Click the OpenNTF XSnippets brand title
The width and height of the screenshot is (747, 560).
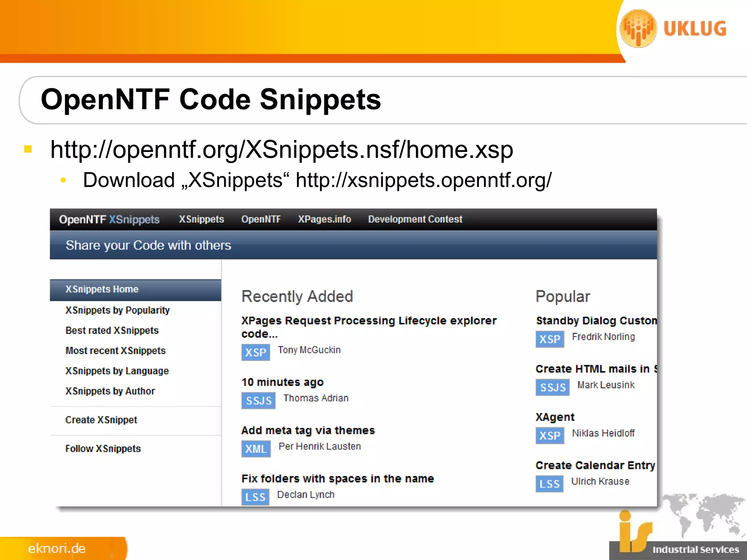(109, 219)
